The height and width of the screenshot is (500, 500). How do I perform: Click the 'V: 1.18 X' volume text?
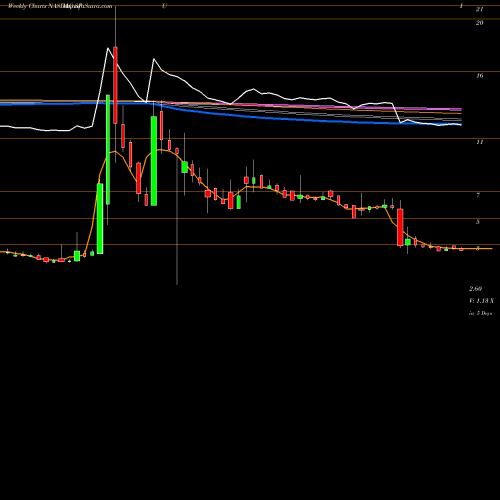click(481, 301)
